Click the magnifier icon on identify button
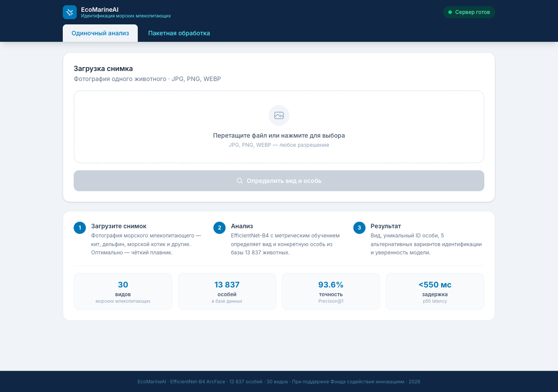 click(x=240, y=181)
